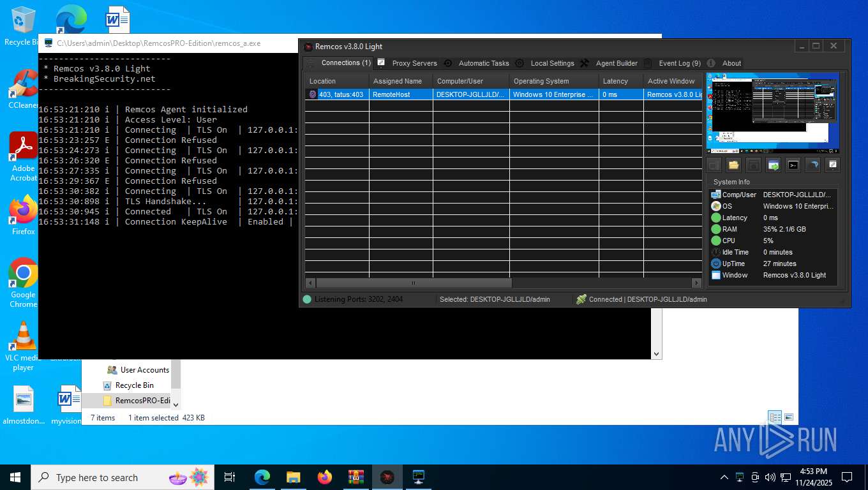The height and width of the screenshot is (490, 868).
Task: Select Windows 10 Enterprise cell in connection row
Action: point(554,94)
